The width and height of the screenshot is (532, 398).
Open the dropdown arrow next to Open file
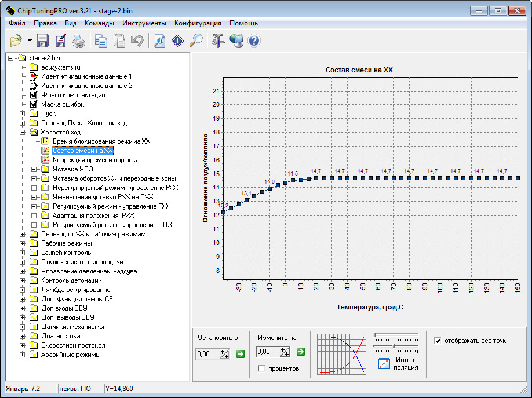(x=30, y=41)
